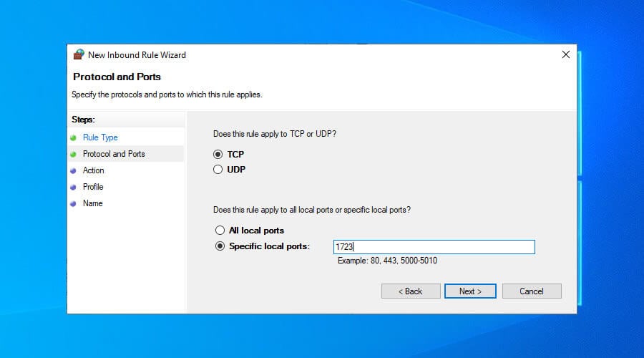Screen dimensions: 644x358
Task: Select the UDP radio button
Action: pos(218,170)
